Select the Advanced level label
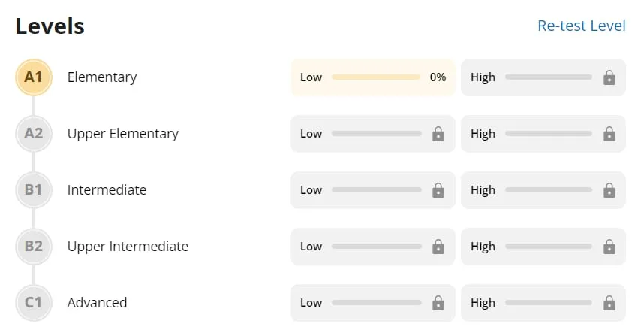Image resolution: width=644 pixels, height=336 pixels. pyautogui.click(x=97, y=303)
